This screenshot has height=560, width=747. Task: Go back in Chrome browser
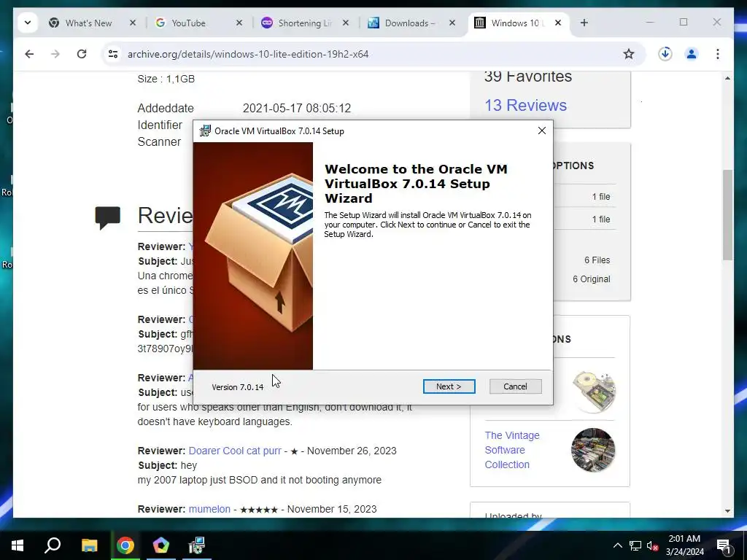29,54
